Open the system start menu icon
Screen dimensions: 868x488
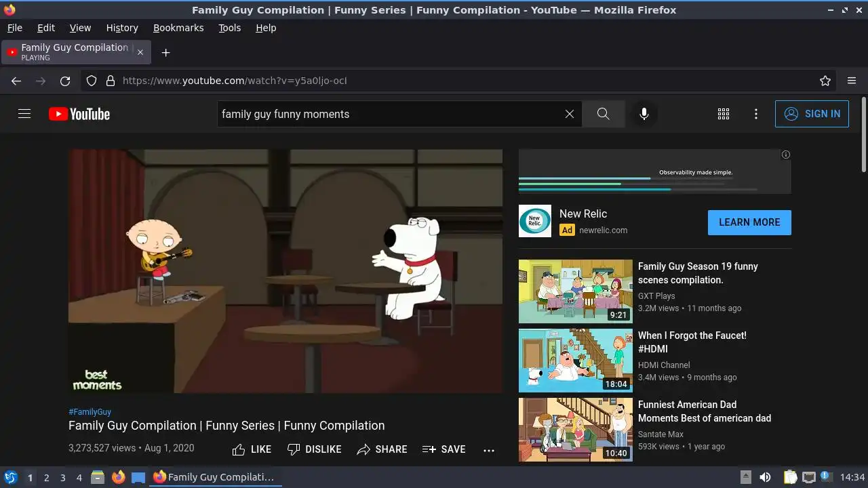pos(10,477)
